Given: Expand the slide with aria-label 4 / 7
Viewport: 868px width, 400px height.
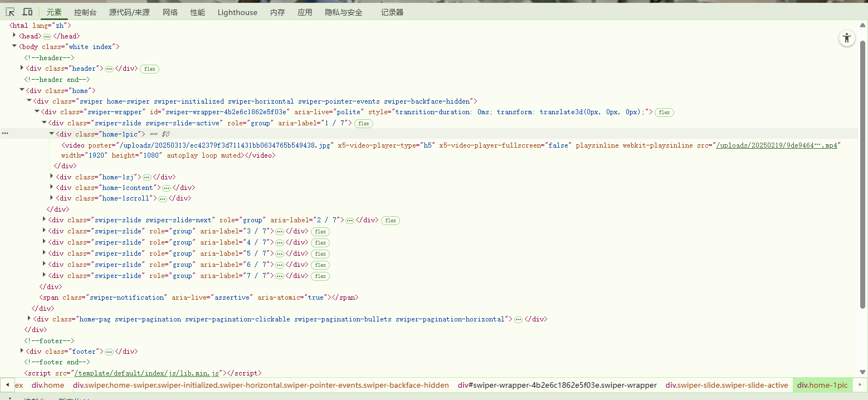Looking at the screenshot, I should 44,242.
